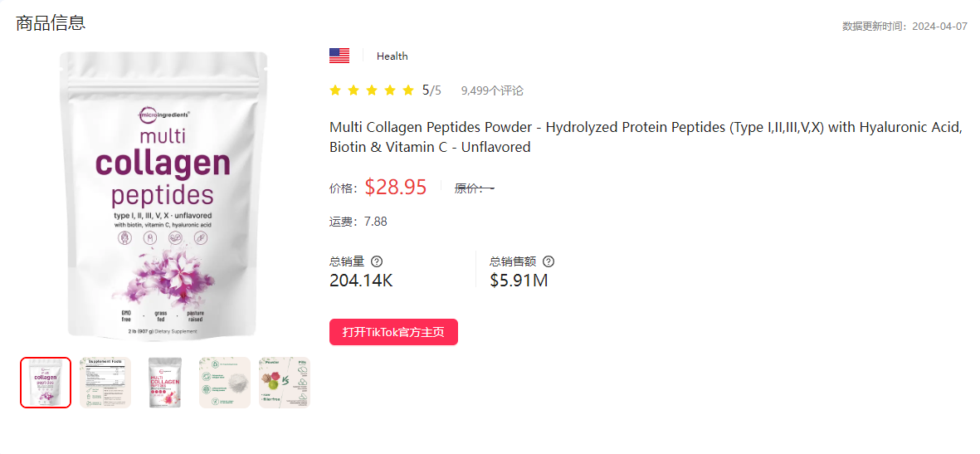This screenshot has height=454, width=980.
Task: Click the United States flag icon
Action: [339, 56]
